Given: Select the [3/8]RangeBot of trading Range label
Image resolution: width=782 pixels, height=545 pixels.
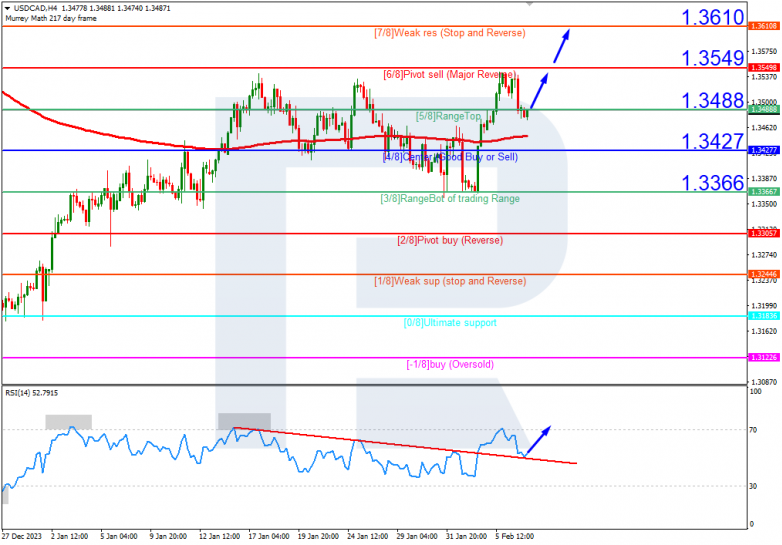Looking at the screenshot, I should click(450, 199).
